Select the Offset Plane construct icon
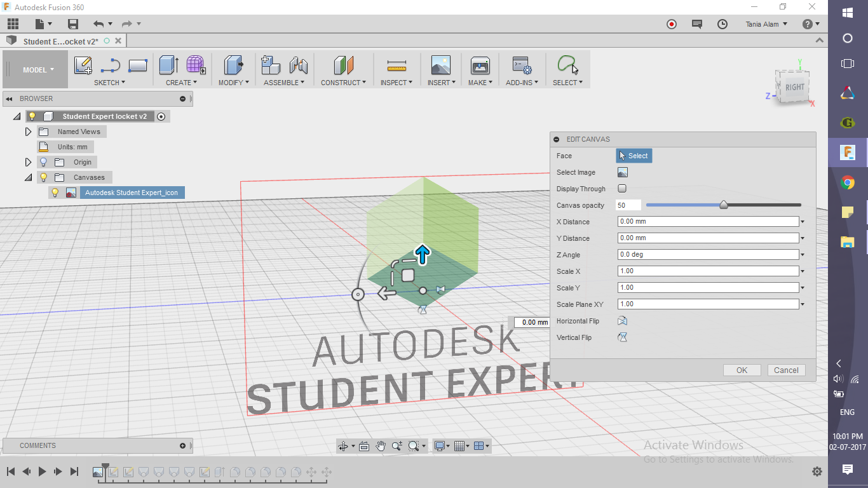Viewport: 868px width, 488px height. tap(343, 65)
